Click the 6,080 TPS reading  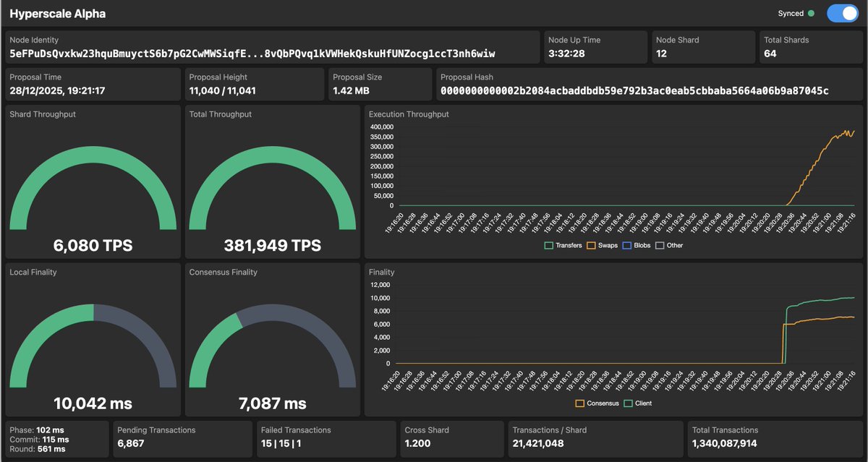click(93, 246)
